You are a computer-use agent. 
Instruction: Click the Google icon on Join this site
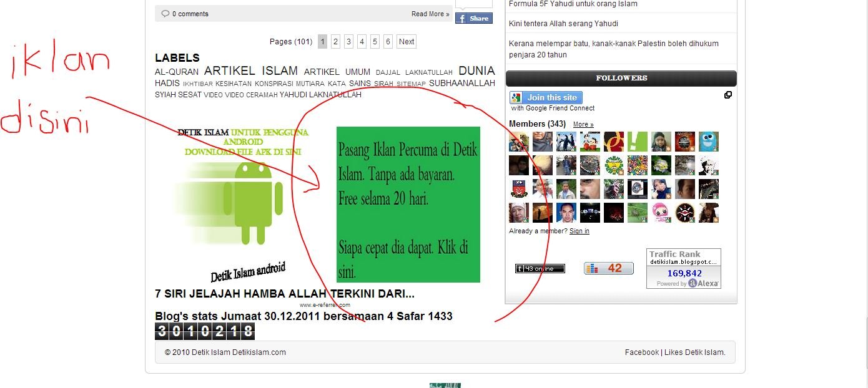[x=516, y=97]
